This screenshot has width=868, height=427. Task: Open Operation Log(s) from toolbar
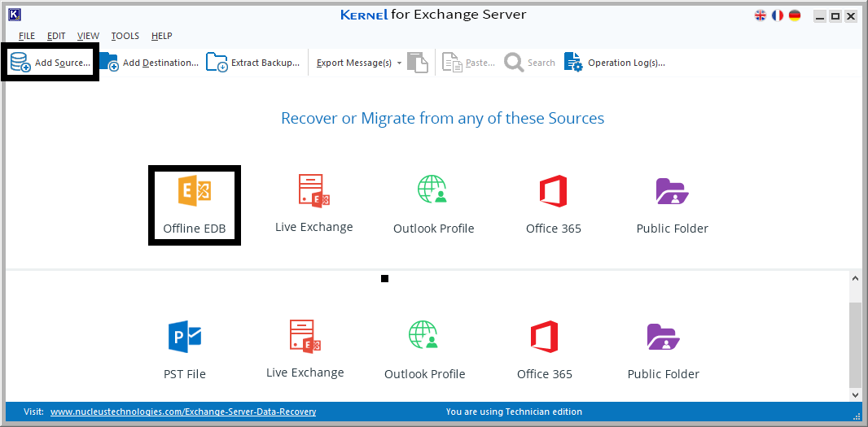click(x=615, y=63)
